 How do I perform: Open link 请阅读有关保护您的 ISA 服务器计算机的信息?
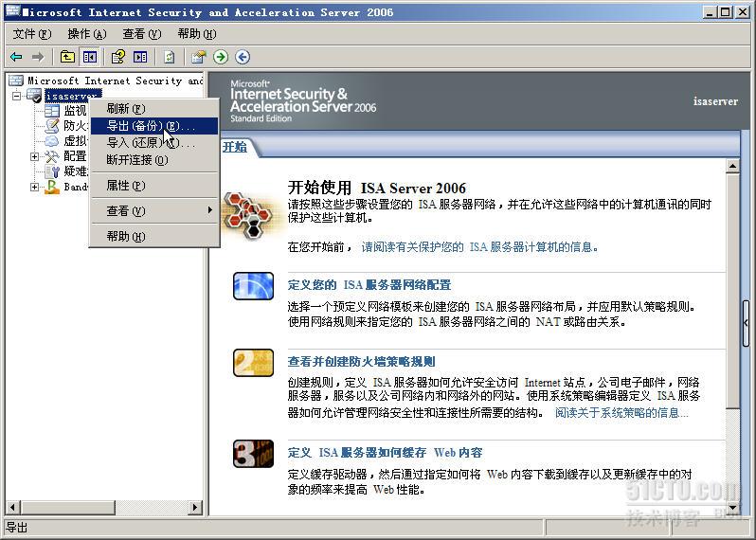click(479, 247)
